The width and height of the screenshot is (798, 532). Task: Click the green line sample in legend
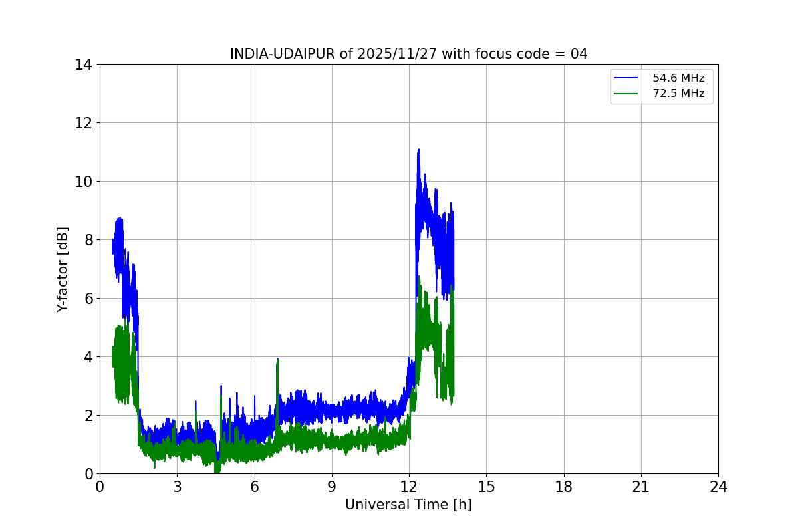[x=627, y=94]
